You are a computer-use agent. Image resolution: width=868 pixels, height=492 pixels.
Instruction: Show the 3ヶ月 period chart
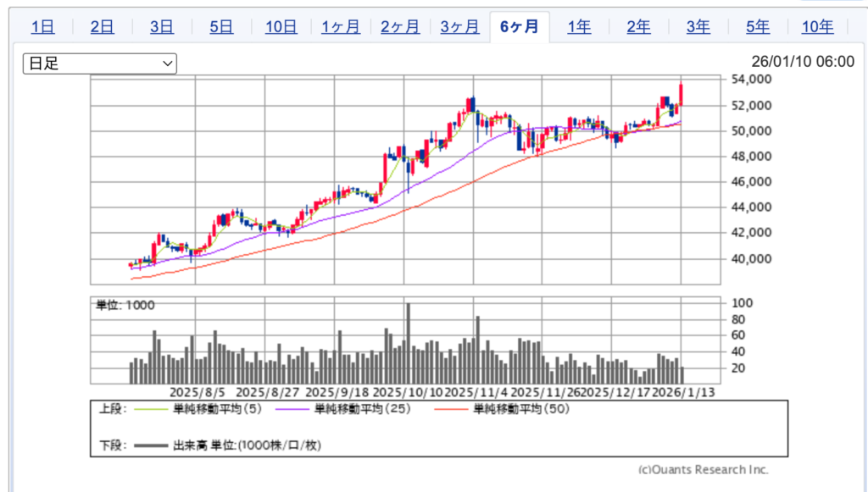pos(459,26)
